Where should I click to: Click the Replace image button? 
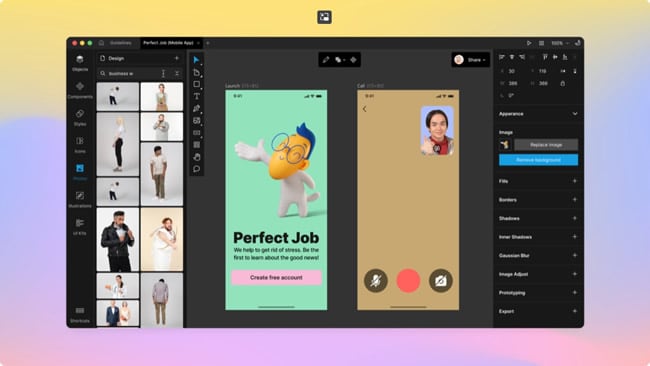[x=546, y=145]
